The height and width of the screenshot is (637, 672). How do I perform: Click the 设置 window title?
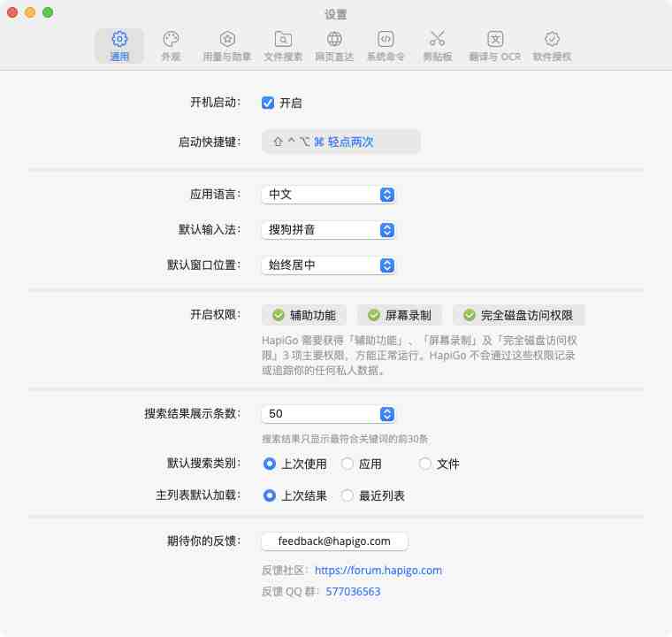point(336,14)
